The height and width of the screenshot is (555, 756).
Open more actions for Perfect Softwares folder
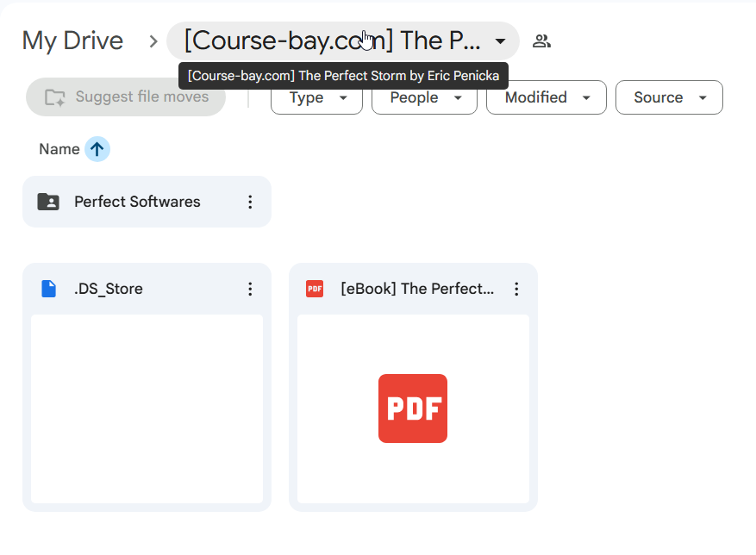tap(250, 202)
